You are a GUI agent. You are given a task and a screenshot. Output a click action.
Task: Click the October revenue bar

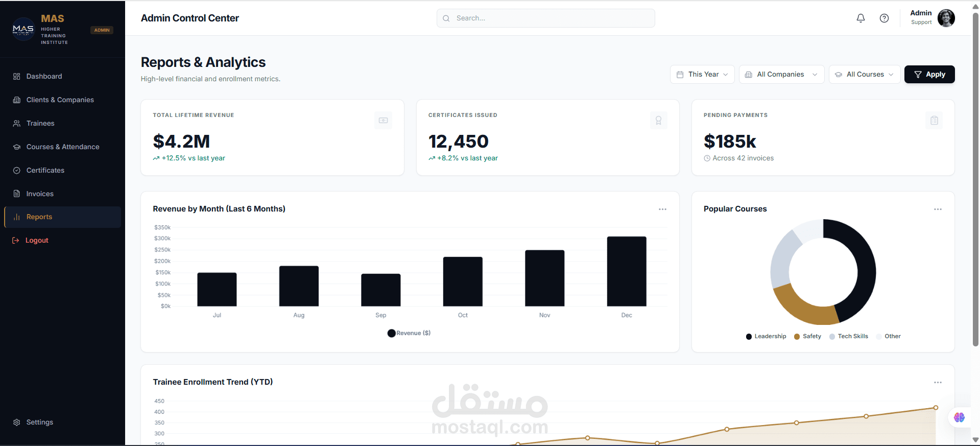tap(463, 281)
